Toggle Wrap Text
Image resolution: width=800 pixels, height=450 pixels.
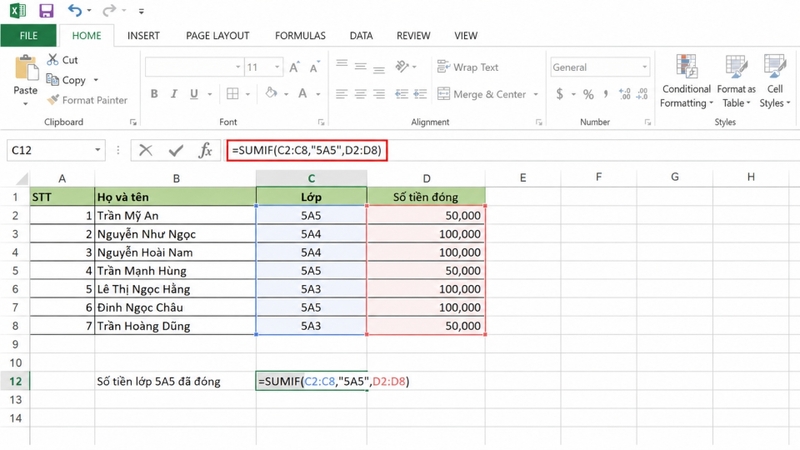pyautogui.click(x=467, y=67)
